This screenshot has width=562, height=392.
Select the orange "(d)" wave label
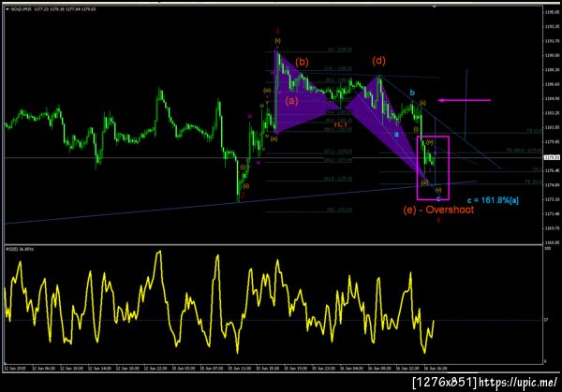point(378,61)
